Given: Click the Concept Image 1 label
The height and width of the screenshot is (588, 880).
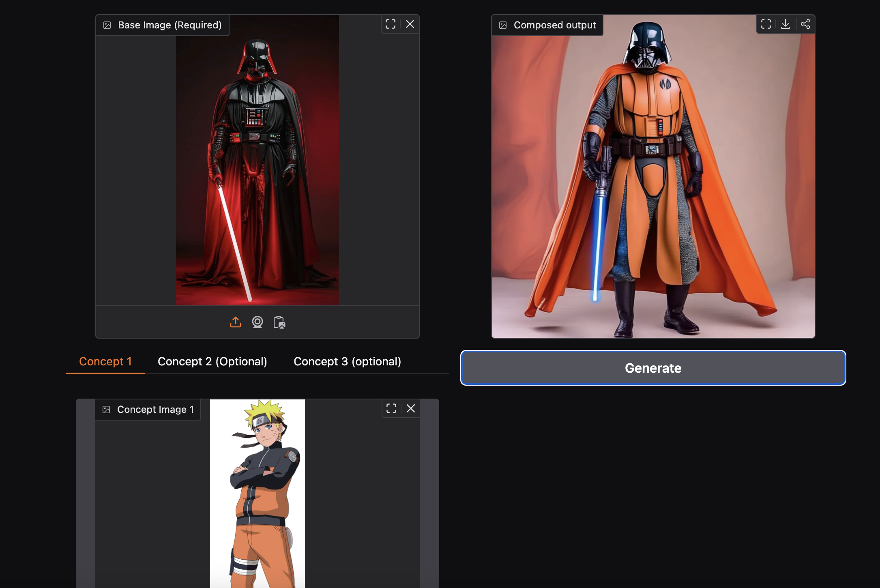Looking at the screenshot, I should coord(155,410).
